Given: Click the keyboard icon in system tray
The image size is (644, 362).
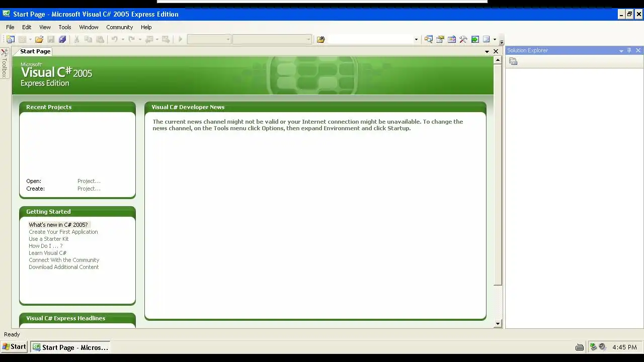Looking at the screenshot, I should tap(580, 347).
